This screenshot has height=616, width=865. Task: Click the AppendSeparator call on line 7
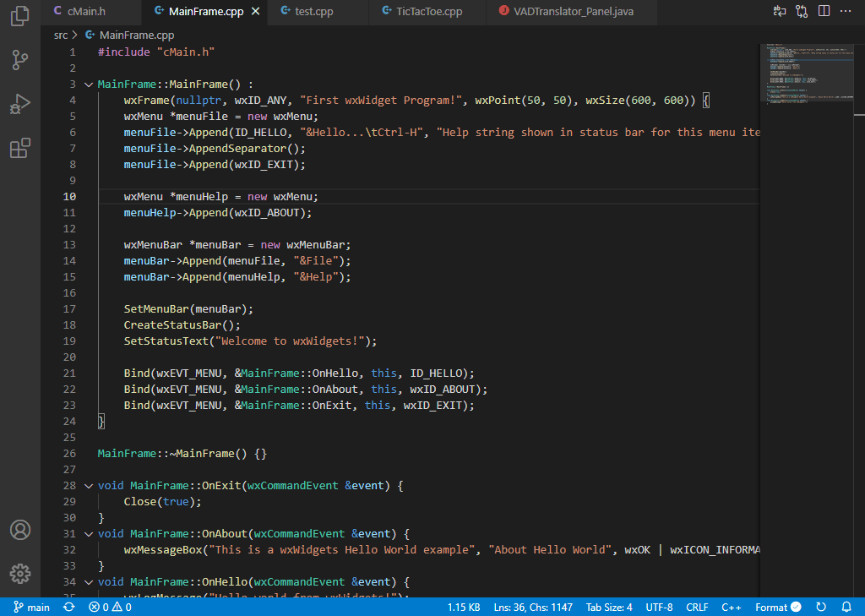(237, 149)
